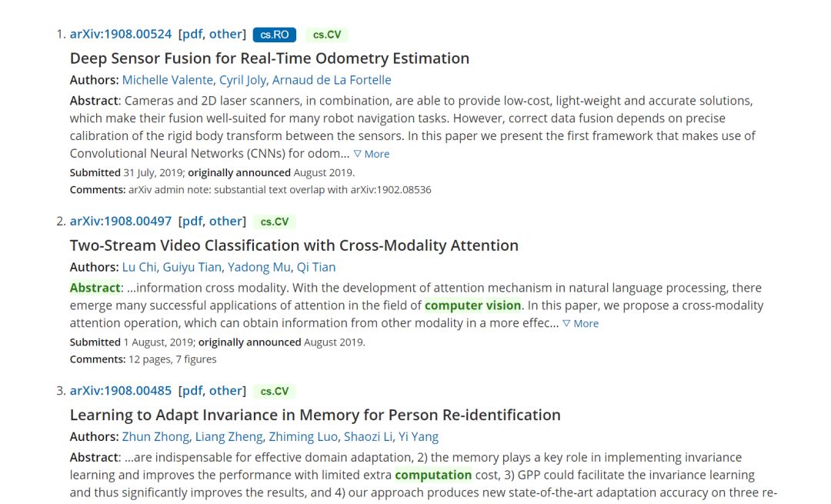The image size is (831, 504).
Task: Open author Michelle Valente's page
Action: [x=168, y=80]
